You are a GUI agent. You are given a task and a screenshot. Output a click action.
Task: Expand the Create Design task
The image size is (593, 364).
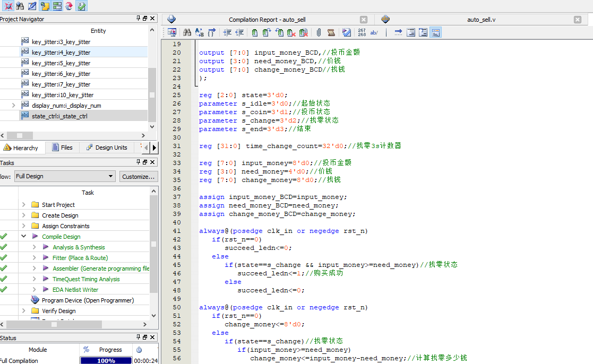click(x=23, y=215)
